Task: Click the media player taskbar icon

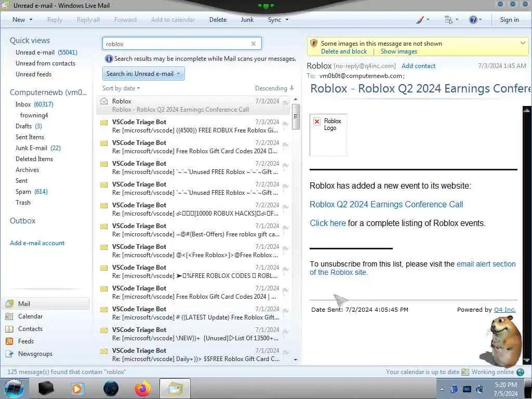Action: pos(77,389)
